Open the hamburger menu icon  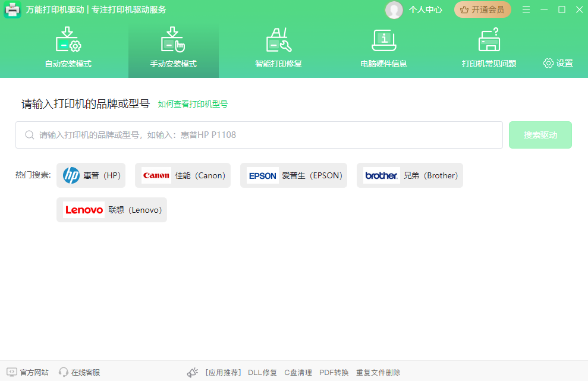[526, 10]
